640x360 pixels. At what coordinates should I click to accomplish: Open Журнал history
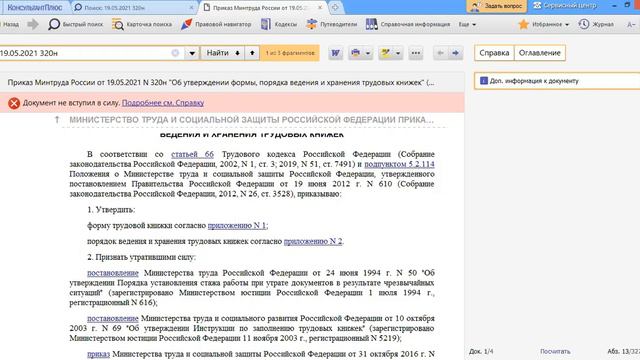point(596,24)
